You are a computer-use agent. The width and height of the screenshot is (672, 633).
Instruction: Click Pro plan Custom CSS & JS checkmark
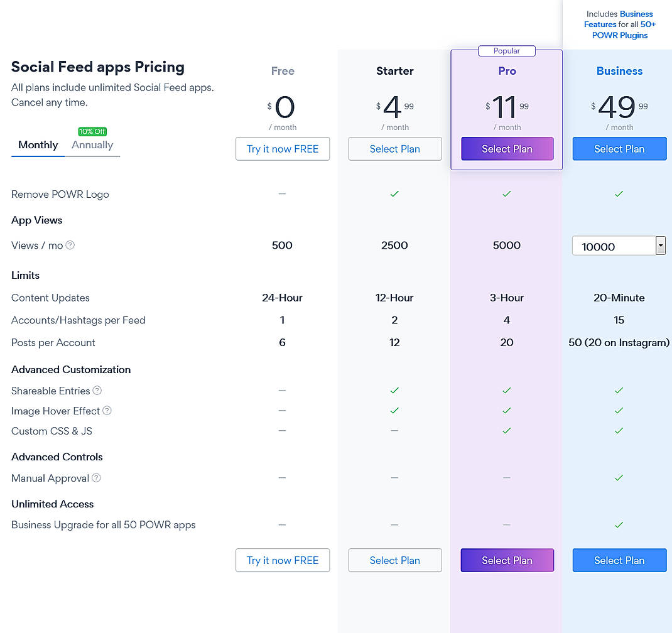[x=507, y=431]
